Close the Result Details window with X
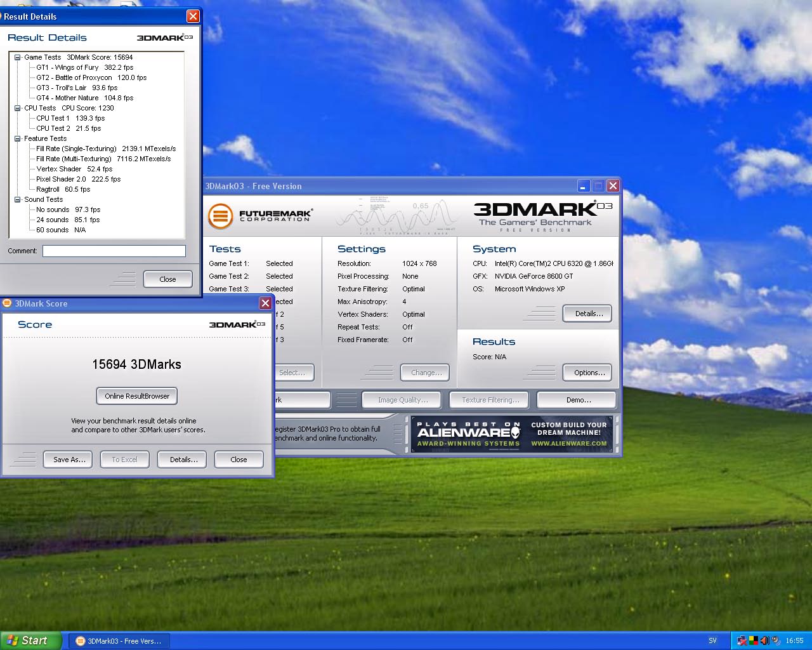This screenshot has height=650, width=812. coord(193,17)
